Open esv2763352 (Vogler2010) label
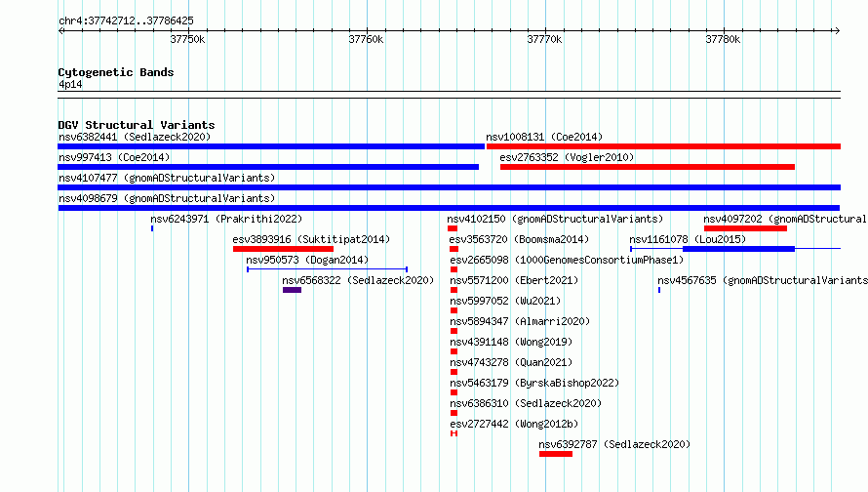868x492 pixels. pyautogui.click(x=567, y=157)
